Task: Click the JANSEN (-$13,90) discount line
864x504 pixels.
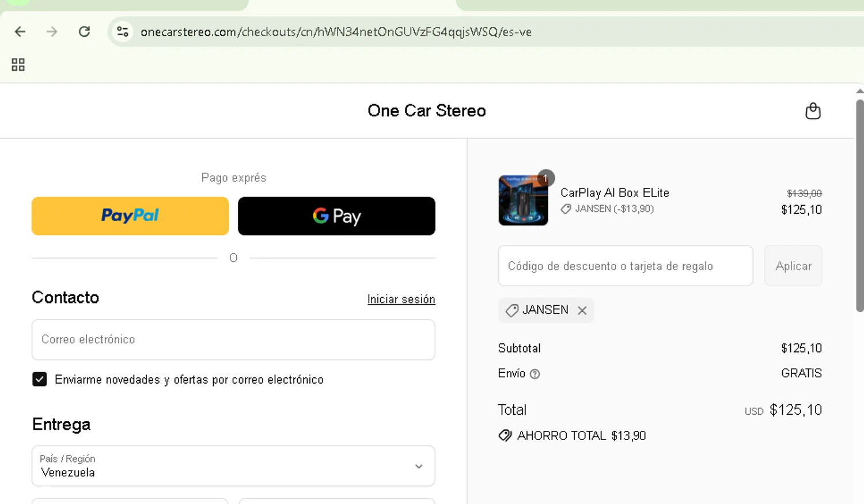Action: tap(608, 209)
